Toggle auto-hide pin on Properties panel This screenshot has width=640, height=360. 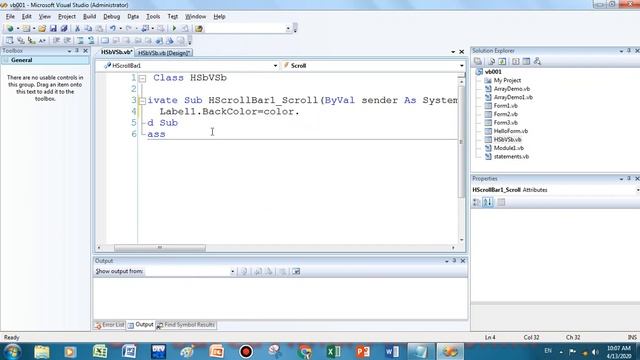click(x=629, y=178)
